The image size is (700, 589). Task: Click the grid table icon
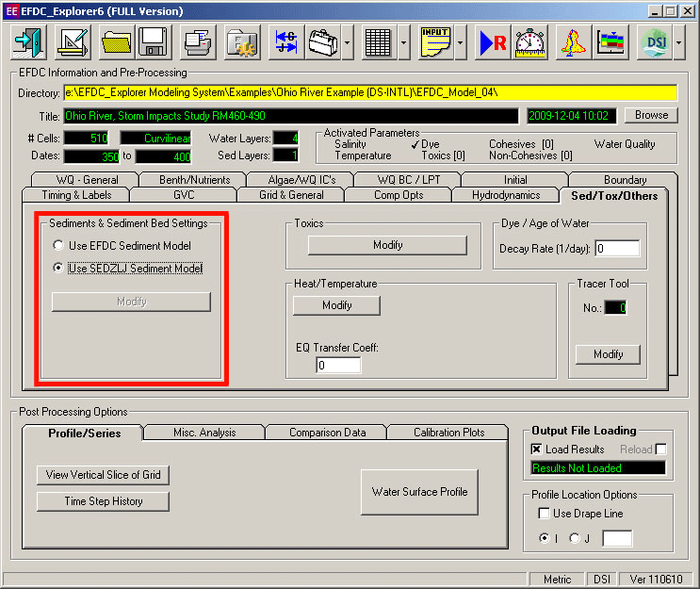pyautogui.click(x=378, y=42)
